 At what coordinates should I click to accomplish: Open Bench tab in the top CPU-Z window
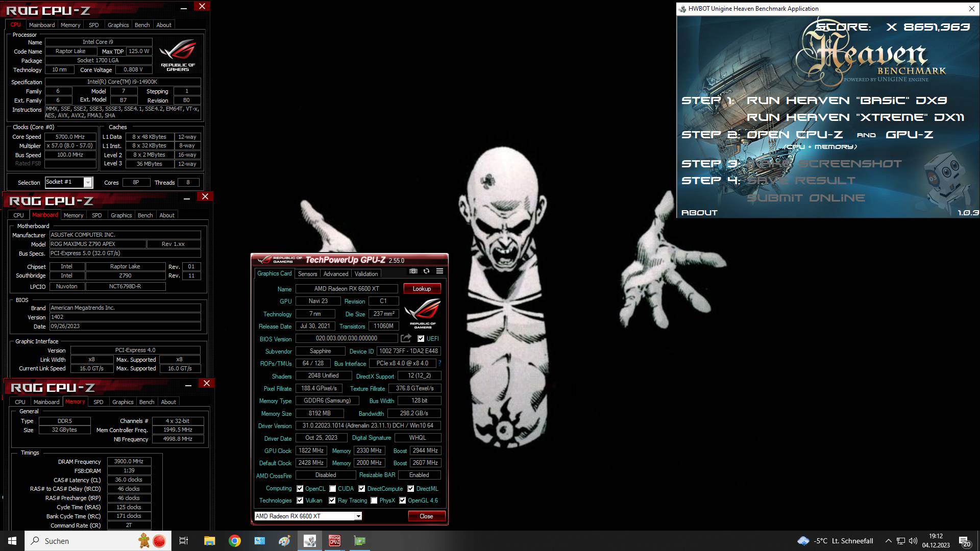[x=142, y=25]
